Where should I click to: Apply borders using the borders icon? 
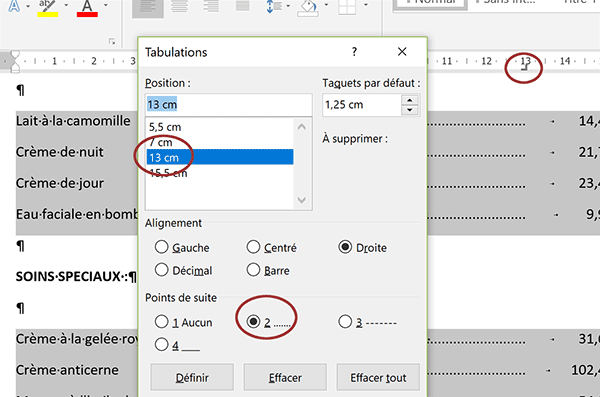tap(347, 7)
